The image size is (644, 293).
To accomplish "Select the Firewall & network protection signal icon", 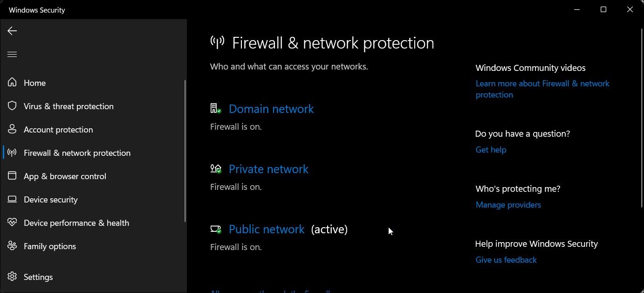I will pos(12,153).
